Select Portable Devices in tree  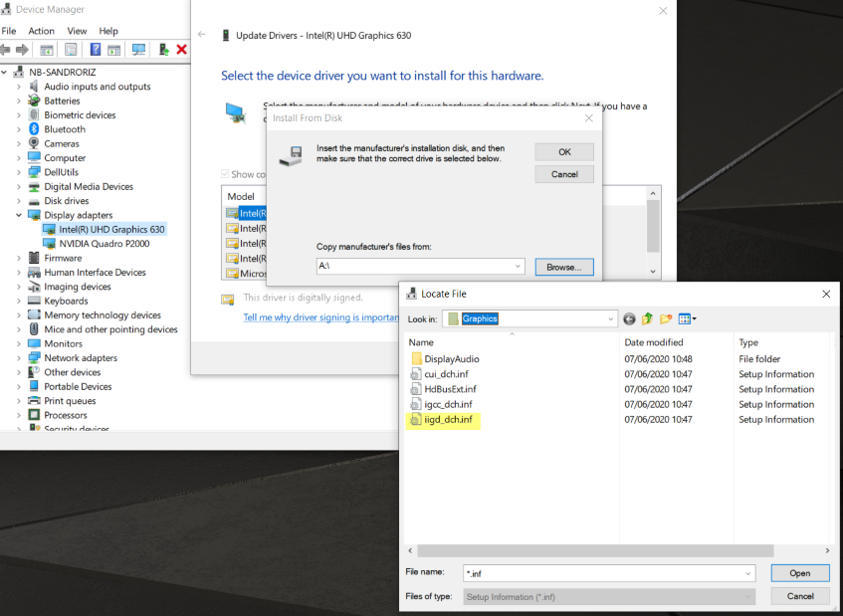[x=78, y=386]
